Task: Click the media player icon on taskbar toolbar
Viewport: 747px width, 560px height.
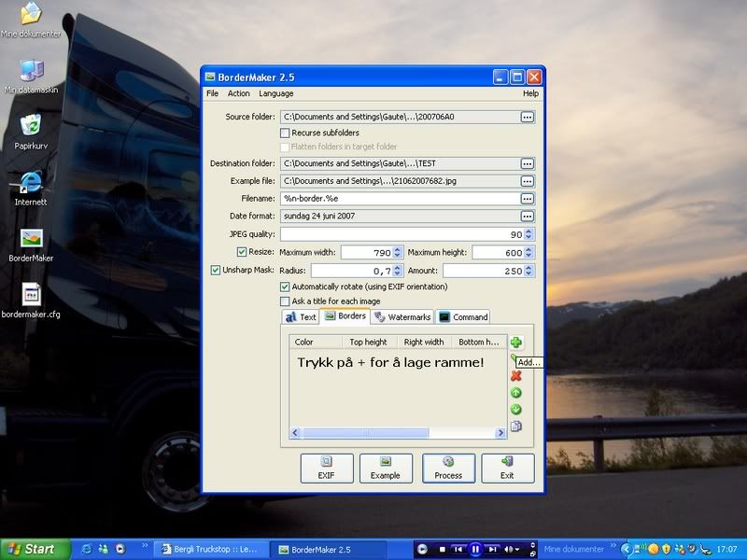Action: click(422, 550)
